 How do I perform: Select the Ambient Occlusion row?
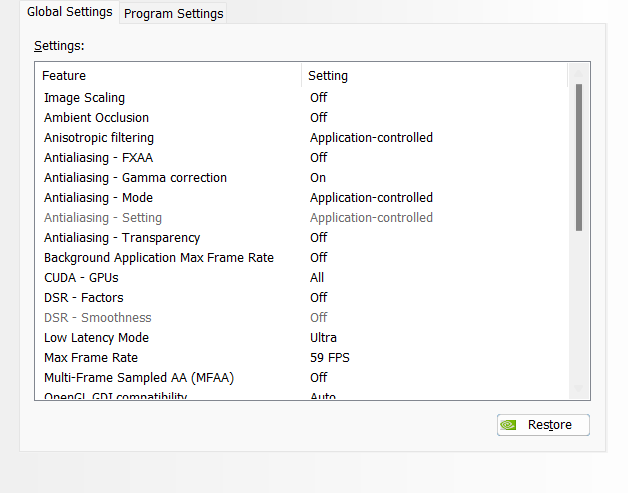(x=96, y=117)
